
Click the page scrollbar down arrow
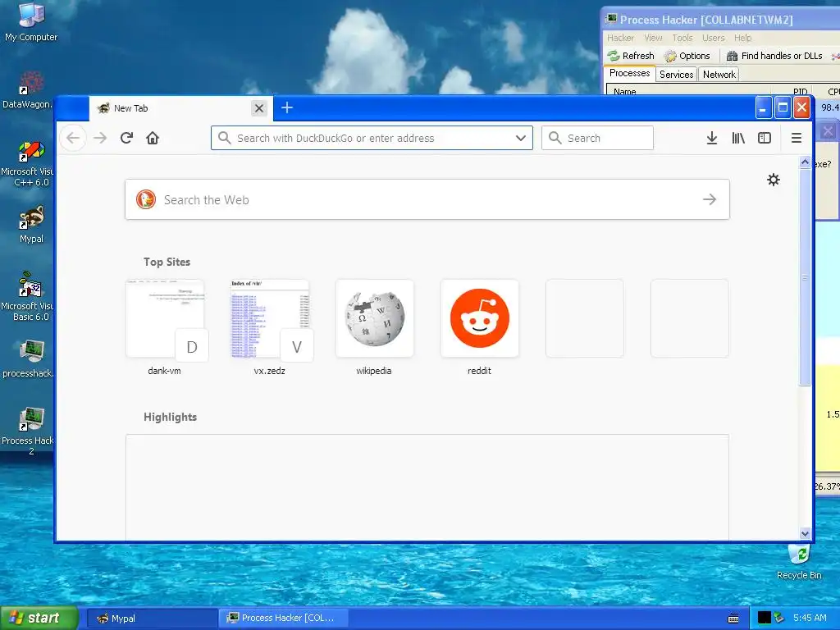(x=805, y=533)
